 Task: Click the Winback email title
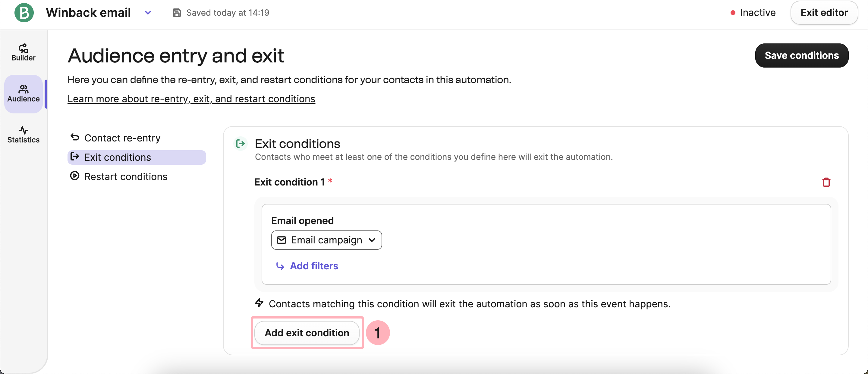(x=88, y=13)
